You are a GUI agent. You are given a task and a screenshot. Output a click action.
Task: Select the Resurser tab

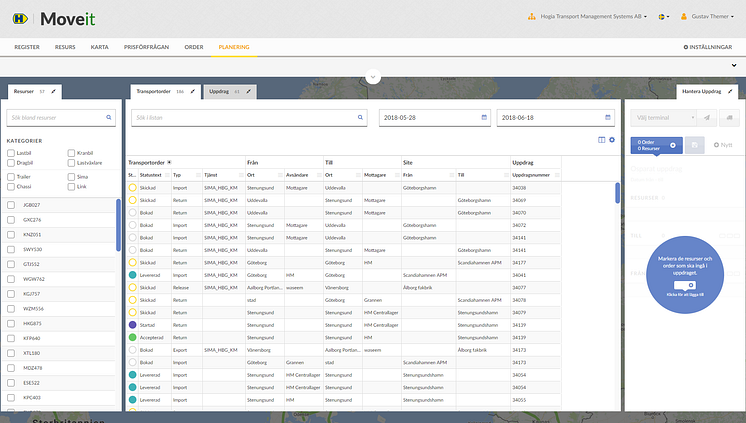35,91
